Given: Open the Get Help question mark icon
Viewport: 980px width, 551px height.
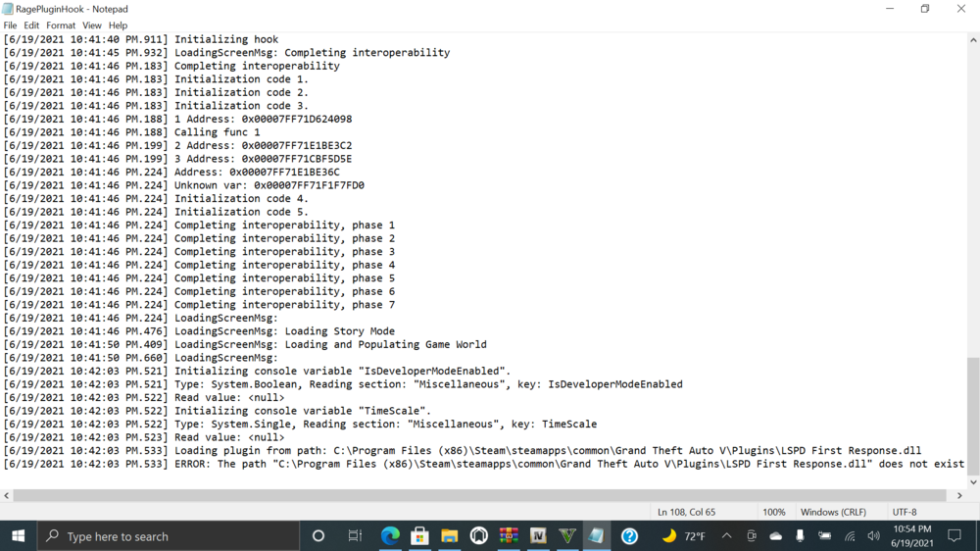Looking at the screenshot, I should pyautogui.click(x=629, y=536).
